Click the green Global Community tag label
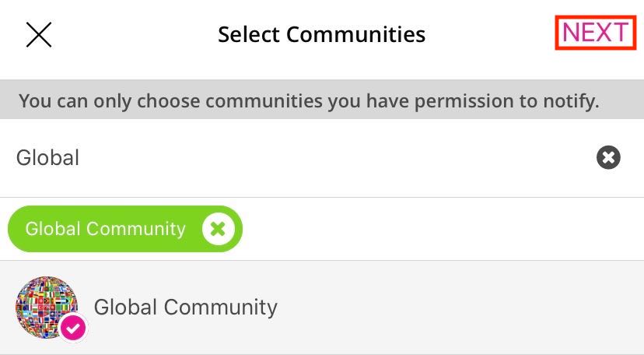644x355 pixels. [x=105, y=229]
